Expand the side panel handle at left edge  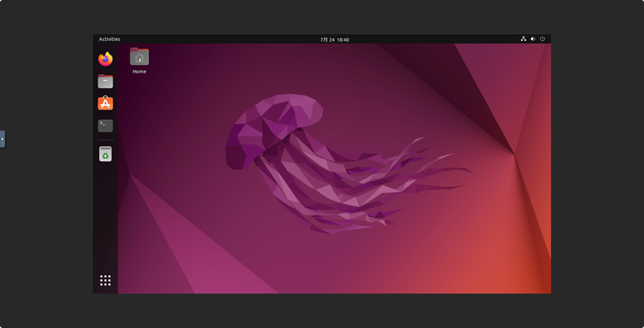(2, 139)
